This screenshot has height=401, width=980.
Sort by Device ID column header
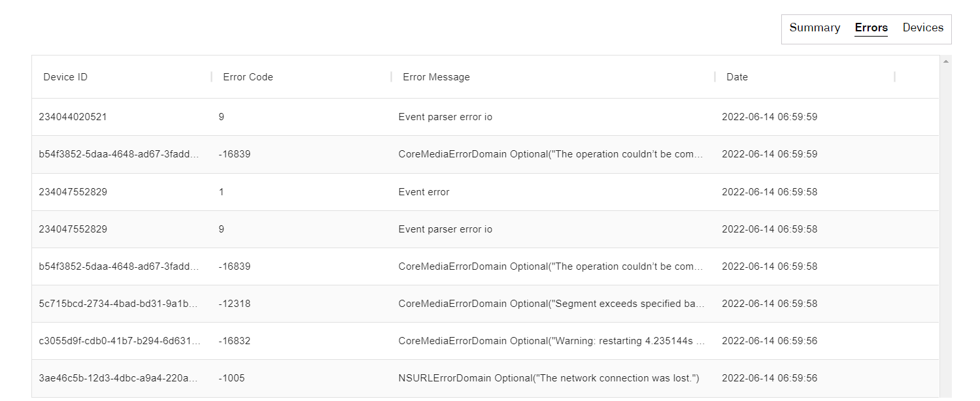pyautogui.click(x=65, y=77)
